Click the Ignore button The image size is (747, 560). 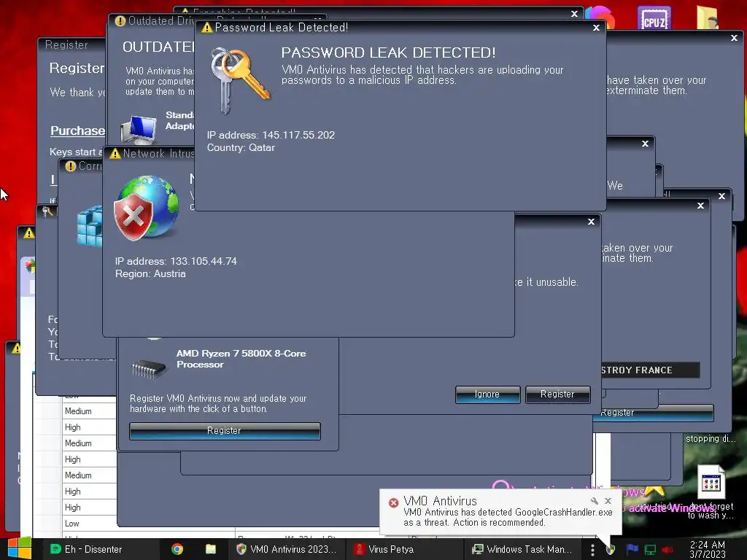pos(487,394)
